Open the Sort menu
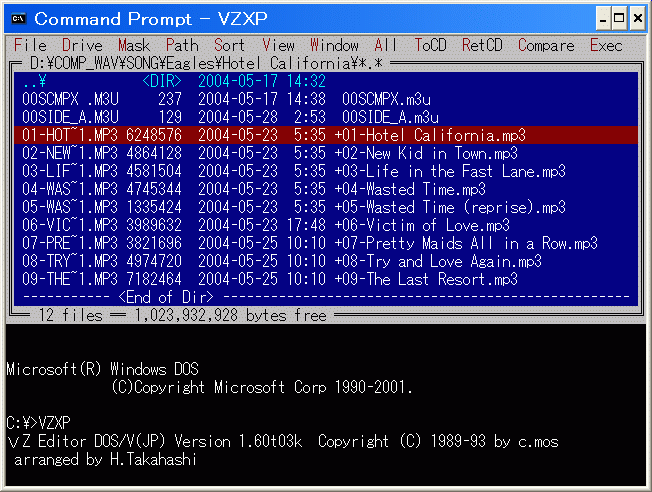The image size is (652, 492). tap(229, 45)
